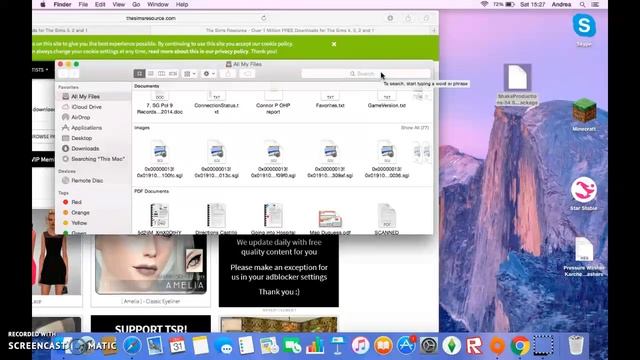
Task: Select the Red tag in sidebar
Action: (x=76, y=202)
